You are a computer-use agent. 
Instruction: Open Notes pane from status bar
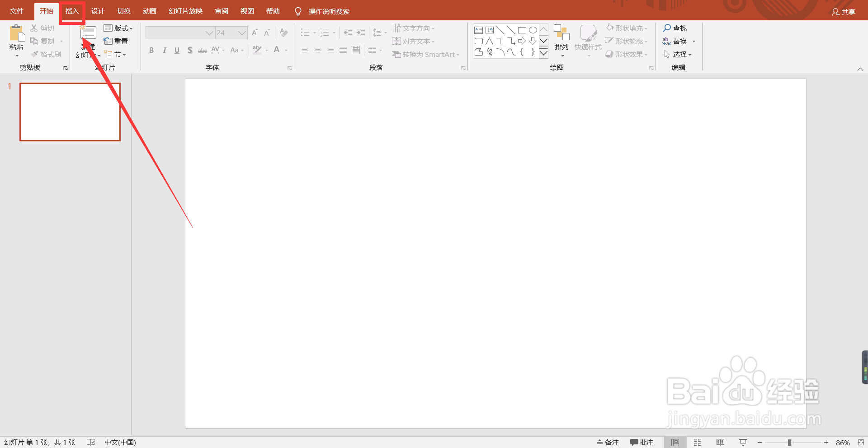608,443
